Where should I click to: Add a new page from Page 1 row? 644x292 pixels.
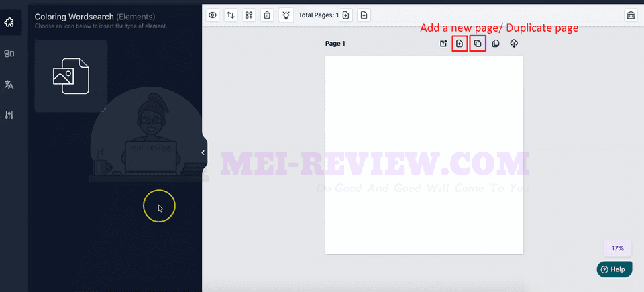pos(460,43)
